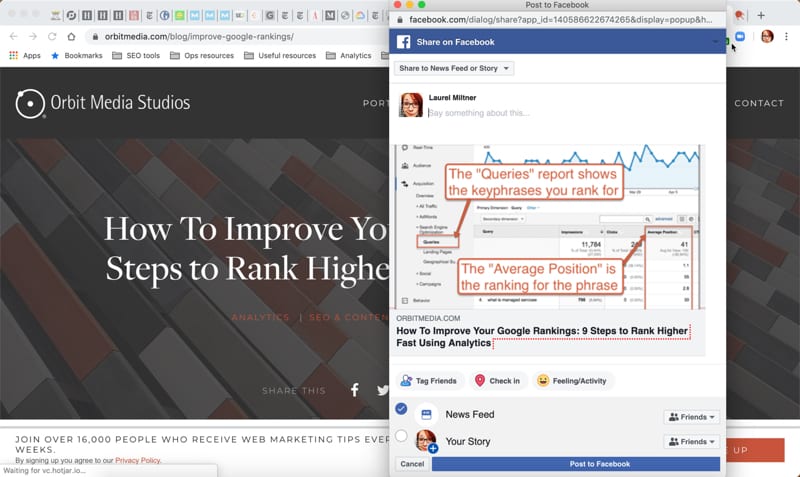This screenshot has width=800, height=477.
Task: Click the Orbit Media address bar URL
Action: coord(199,37)
